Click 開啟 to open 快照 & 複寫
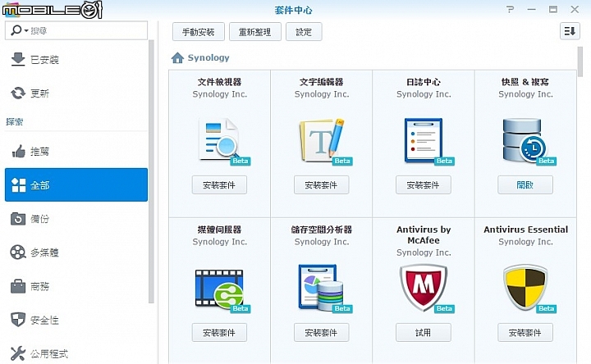The width and height of the screenshot is (591, 364). [525, 184]
